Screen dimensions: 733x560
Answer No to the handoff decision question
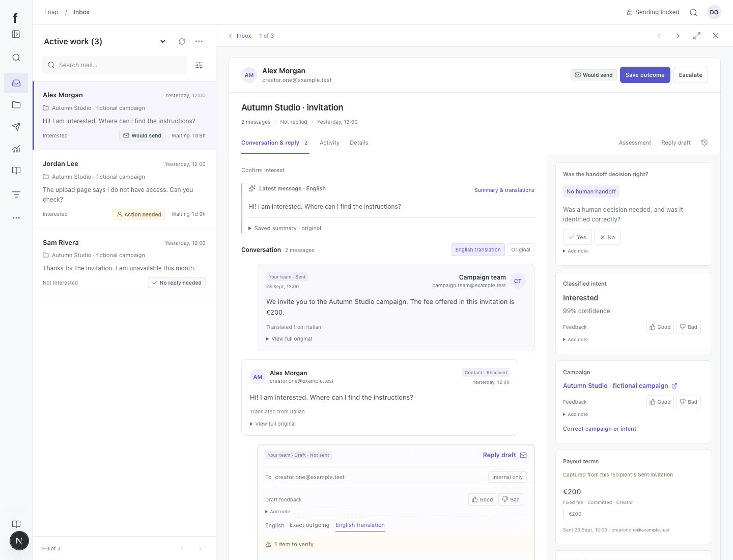(607, 237)
